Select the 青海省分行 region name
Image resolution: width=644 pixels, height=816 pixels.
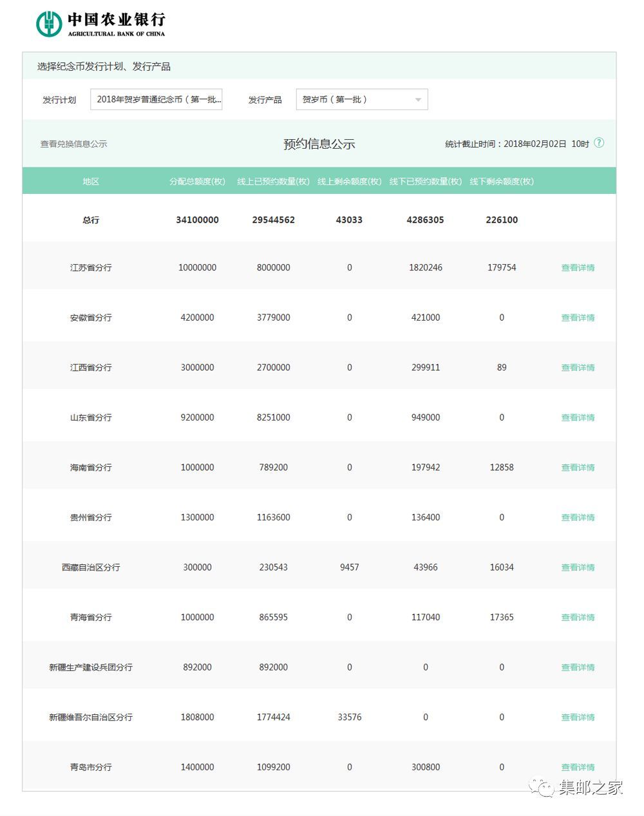point(91,617)
